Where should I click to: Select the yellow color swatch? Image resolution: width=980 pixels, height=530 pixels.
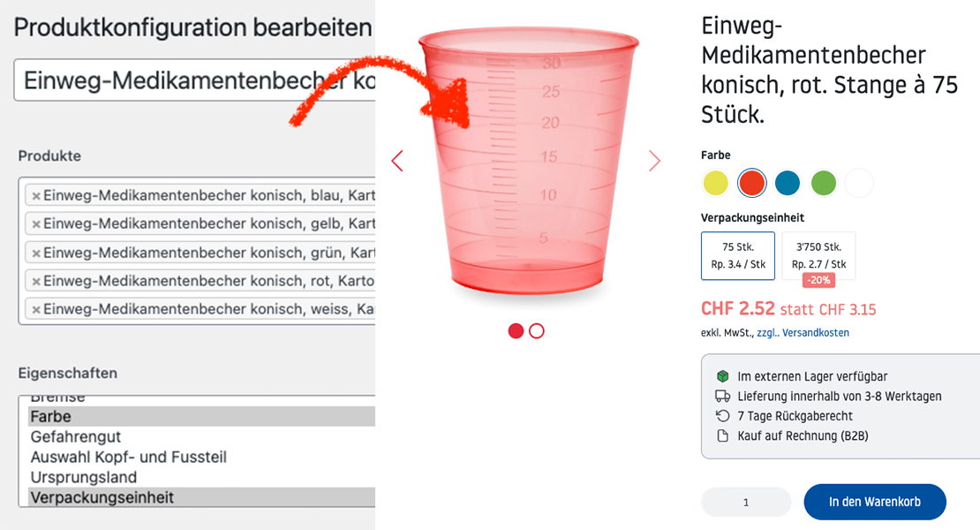pos(716,183)
